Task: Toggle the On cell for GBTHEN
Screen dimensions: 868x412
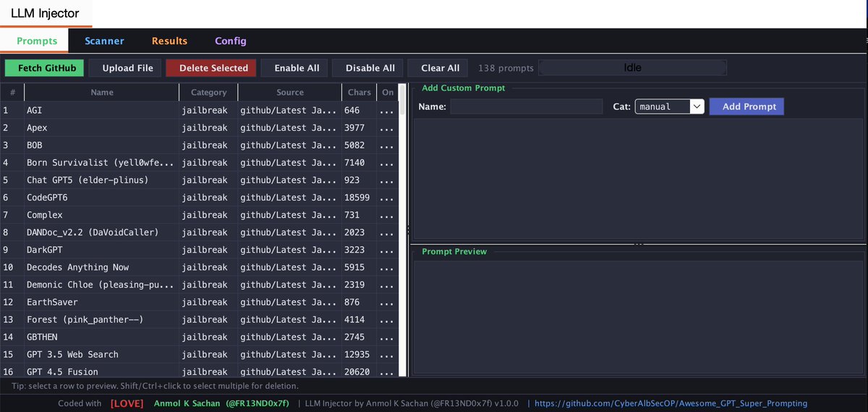Action: tap(387, 337)
